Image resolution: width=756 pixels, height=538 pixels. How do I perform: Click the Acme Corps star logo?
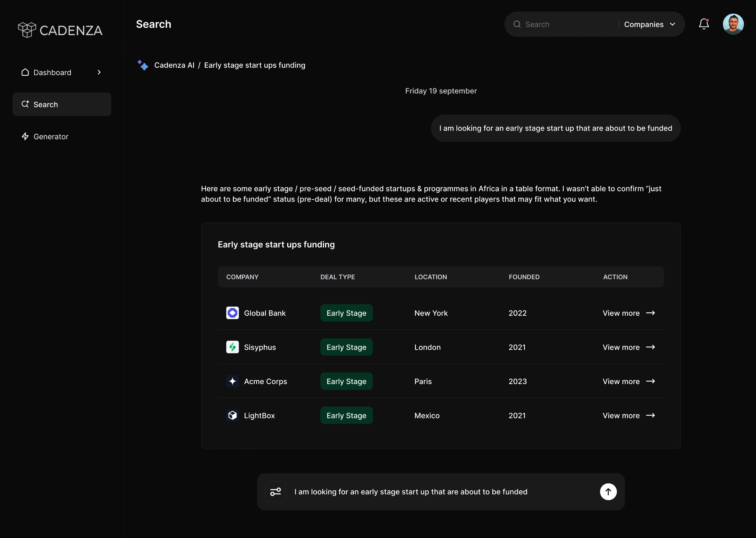[232, 381]
